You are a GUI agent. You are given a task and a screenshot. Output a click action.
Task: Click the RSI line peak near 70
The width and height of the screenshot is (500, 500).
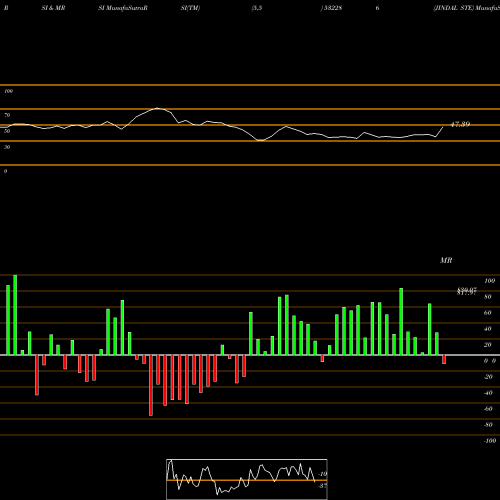pos(157,108)
